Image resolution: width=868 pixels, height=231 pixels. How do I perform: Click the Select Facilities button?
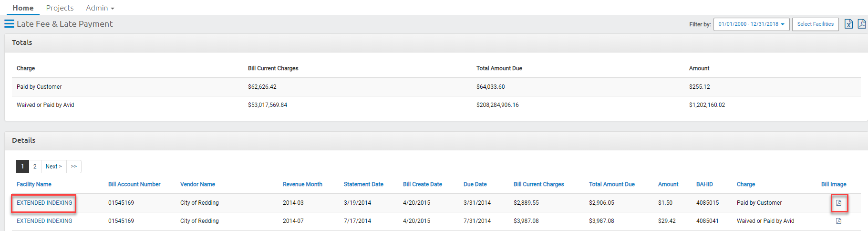coord(815,24)
